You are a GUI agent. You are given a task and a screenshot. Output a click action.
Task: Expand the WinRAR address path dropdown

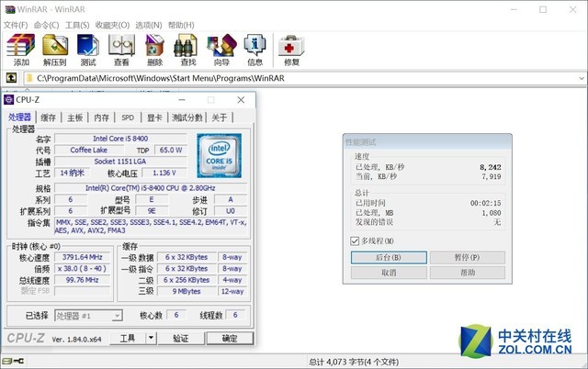pyautogui.click(x=582, y=78)
